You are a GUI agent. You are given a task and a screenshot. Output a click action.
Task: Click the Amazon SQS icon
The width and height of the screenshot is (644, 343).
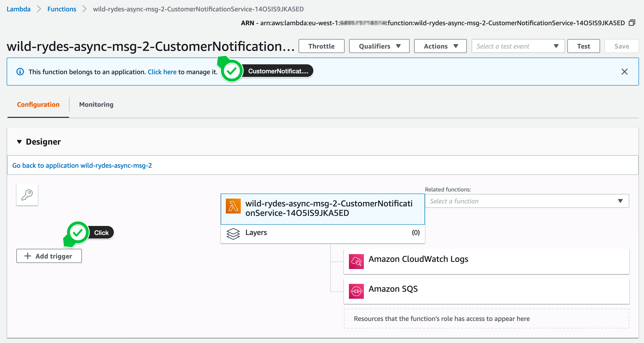click(x=356, y=291)
